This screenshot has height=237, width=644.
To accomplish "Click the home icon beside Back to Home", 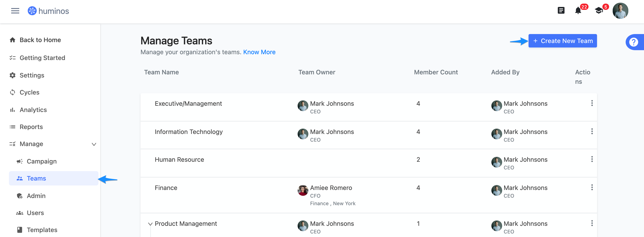I will [x=13, y=40].
